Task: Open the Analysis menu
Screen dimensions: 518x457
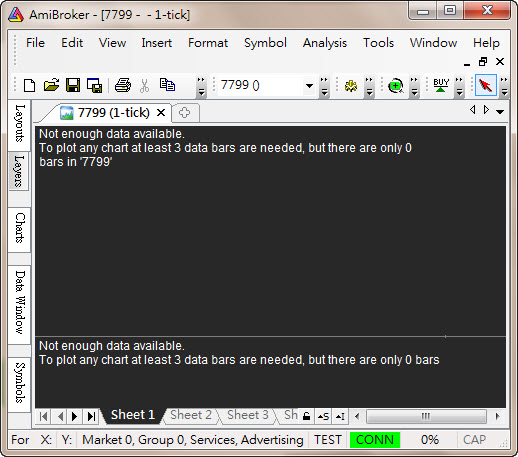Action: tap(325, 43)
